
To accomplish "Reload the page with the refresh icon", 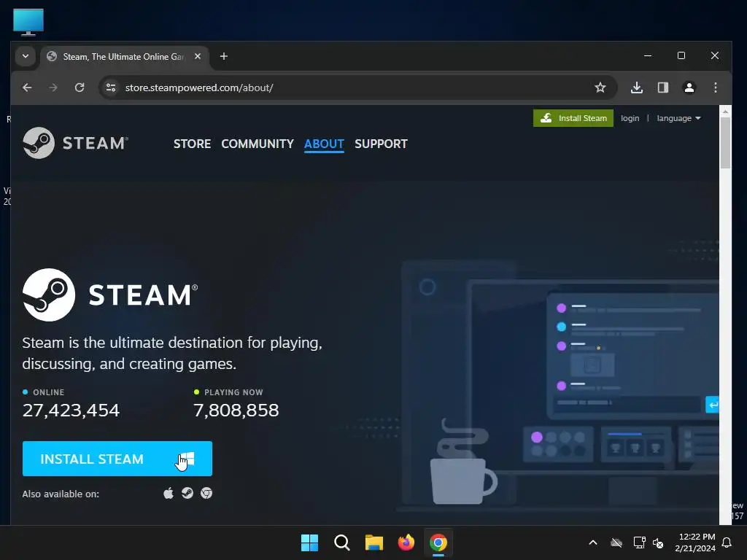I will [x=80, y=87].
